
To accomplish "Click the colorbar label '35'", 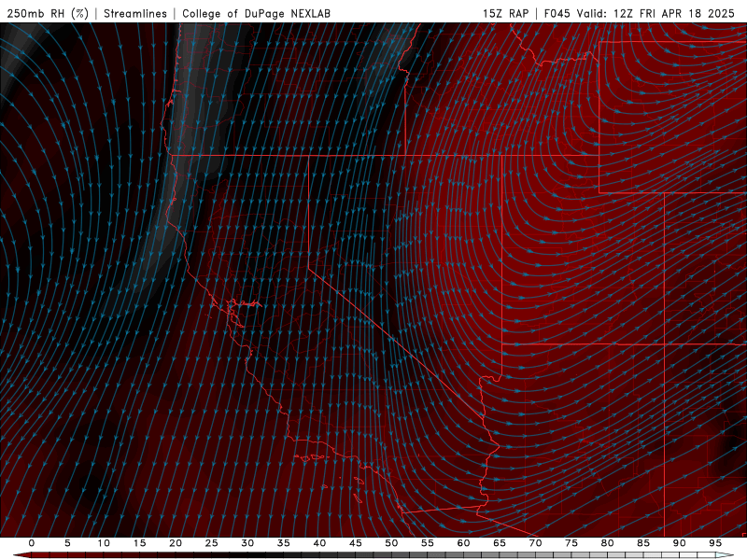I will coord(284,543).
